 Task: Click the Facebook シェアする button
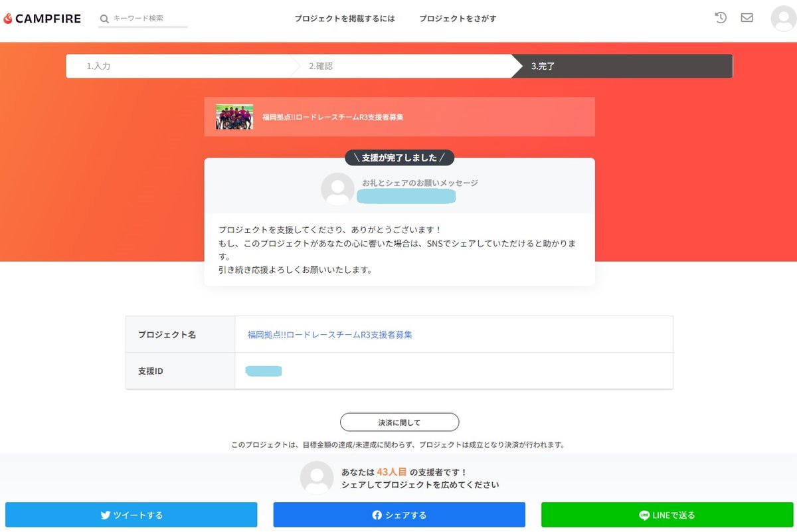[x=399, y=515]
